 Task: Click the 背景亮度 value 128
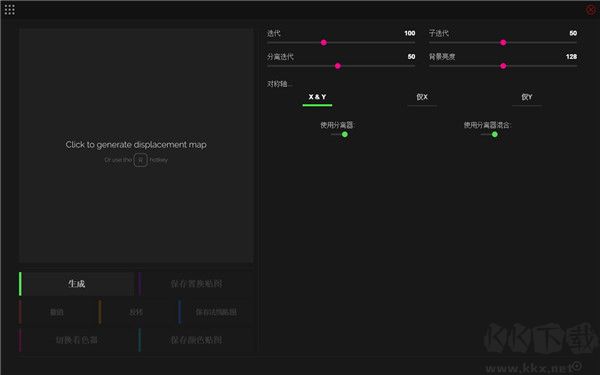pos(571,57)
